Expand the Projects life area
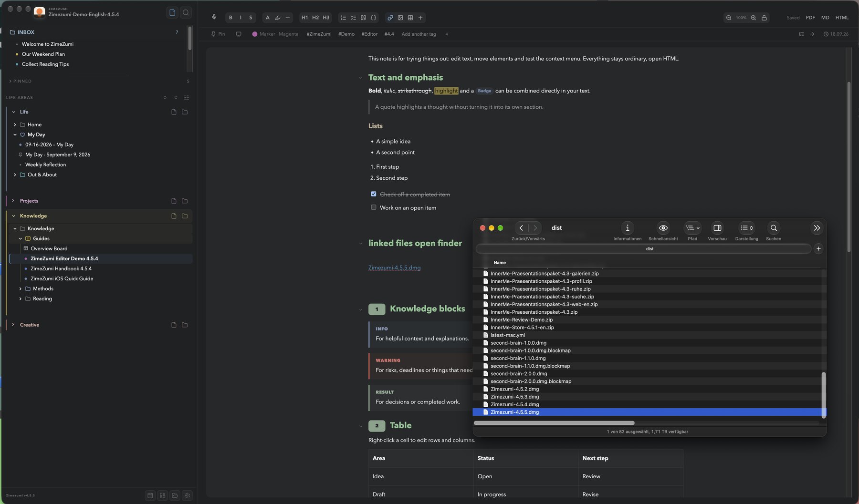859x504 pixels. coord(13,201)
